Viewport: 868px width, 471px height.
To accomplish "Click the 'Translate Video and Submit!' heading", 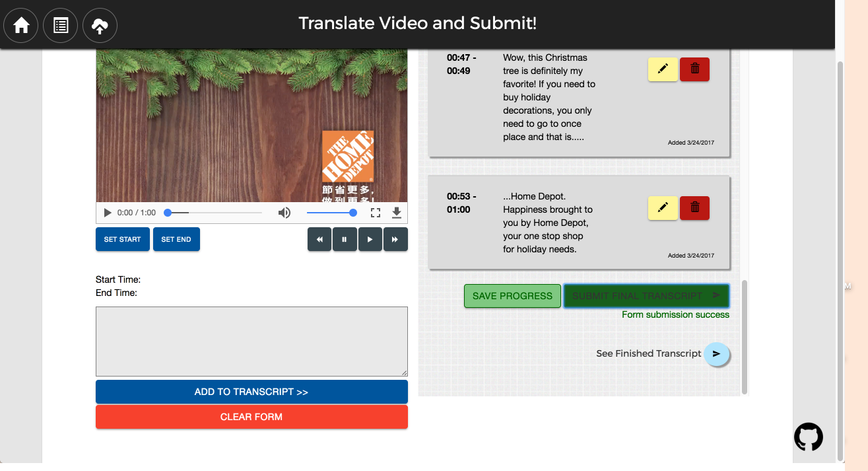I will (417, 24).
